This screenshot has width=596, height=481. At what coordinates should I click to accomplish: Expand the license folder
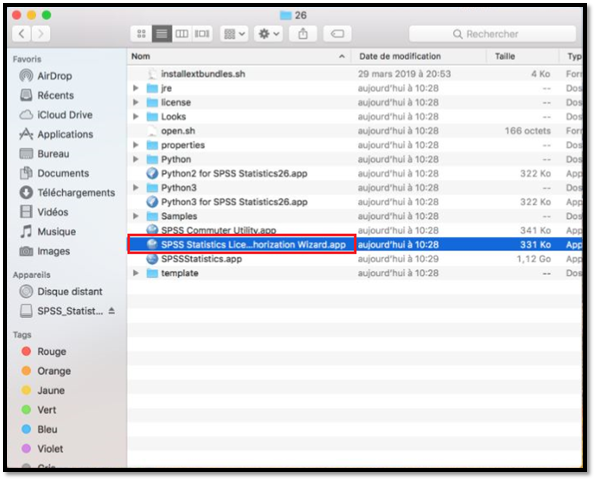click(136, 102)
